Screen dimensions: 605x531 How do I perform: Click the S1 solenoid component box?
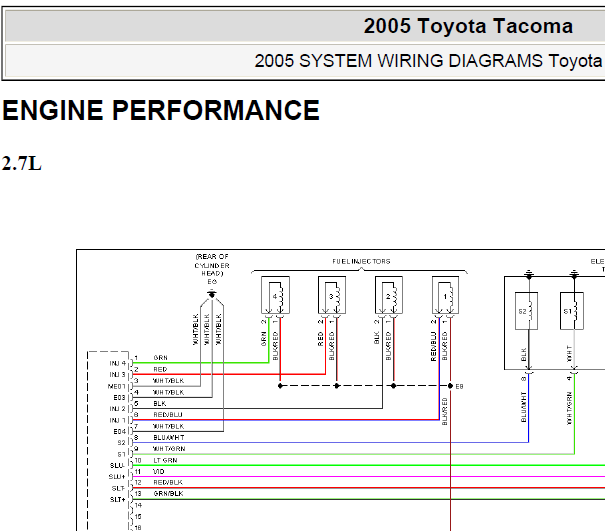click(572, 311)
